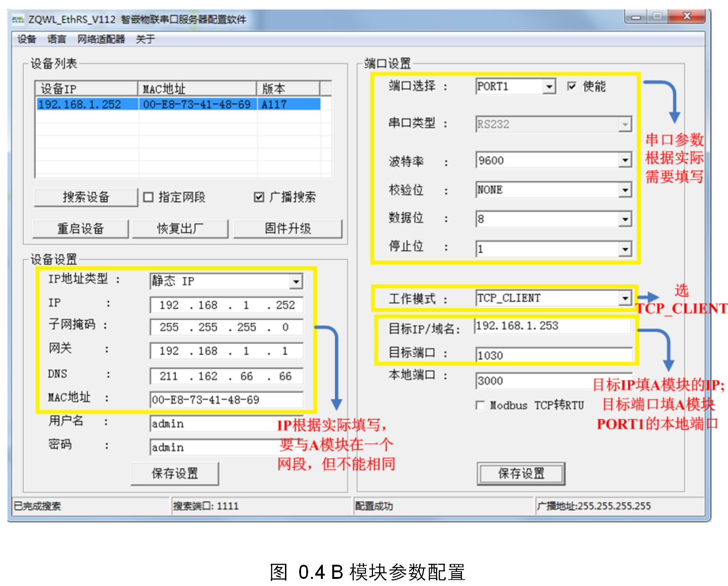Enable the 指定网段 checkbox
The height and width of the screenshot is (586, 728).
click(149, 197)
